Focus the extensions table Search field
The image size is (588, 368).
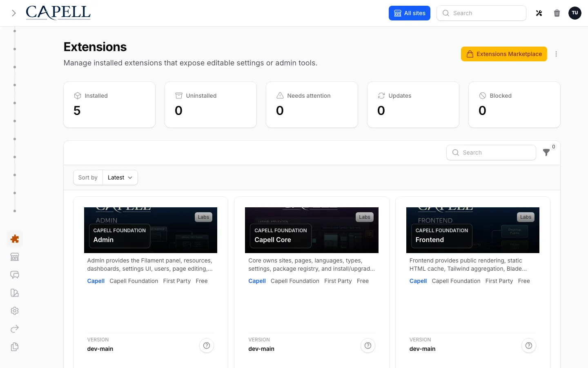[491, 153]
